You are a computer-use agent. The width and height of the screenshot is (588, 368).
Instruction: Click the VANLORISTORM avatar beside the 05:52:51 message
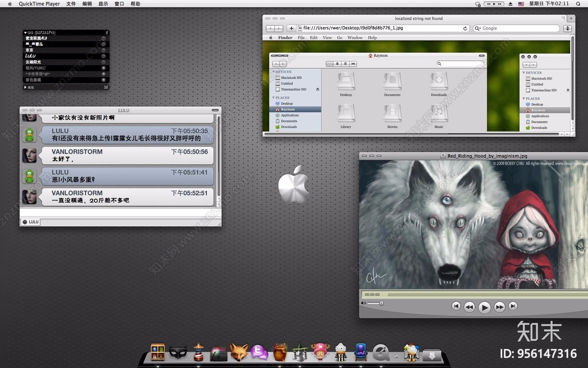point(29,197)
